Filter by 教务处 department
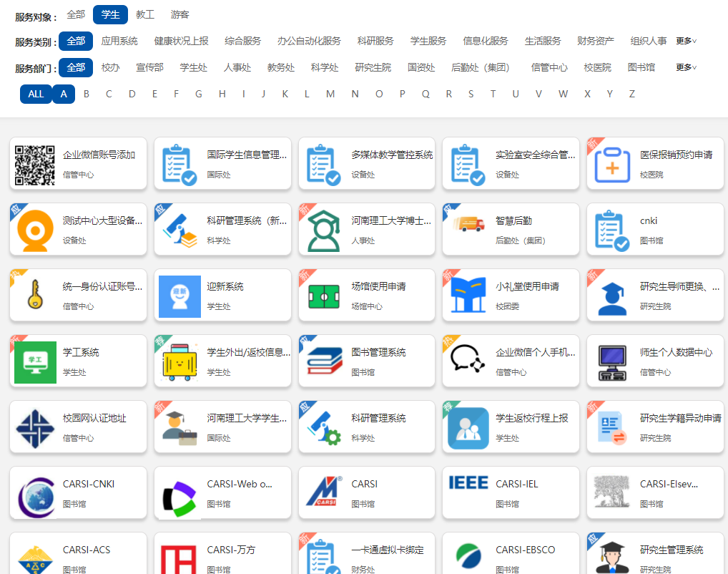 [x=281, y=67]
